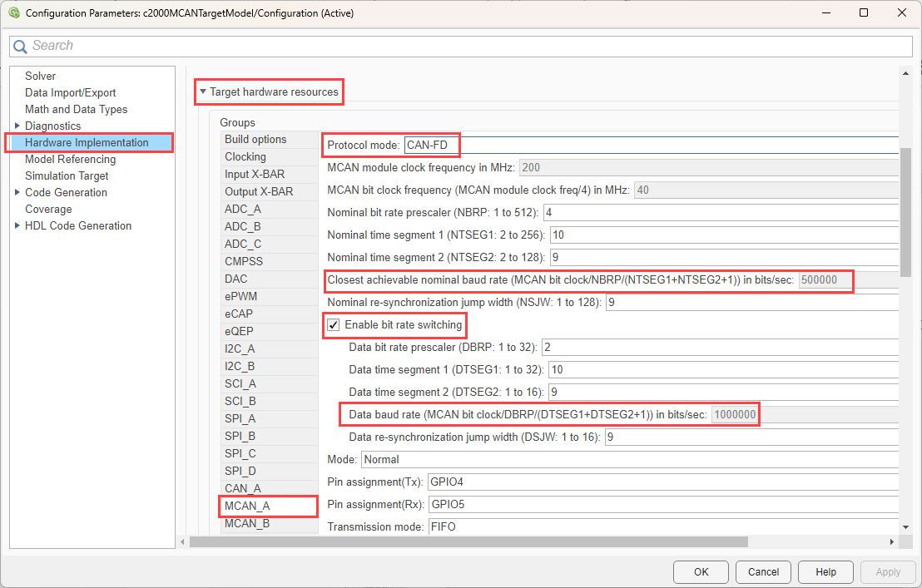
Task: Click the horizontal scrollbar right arrow
Action: coord(893,541)
